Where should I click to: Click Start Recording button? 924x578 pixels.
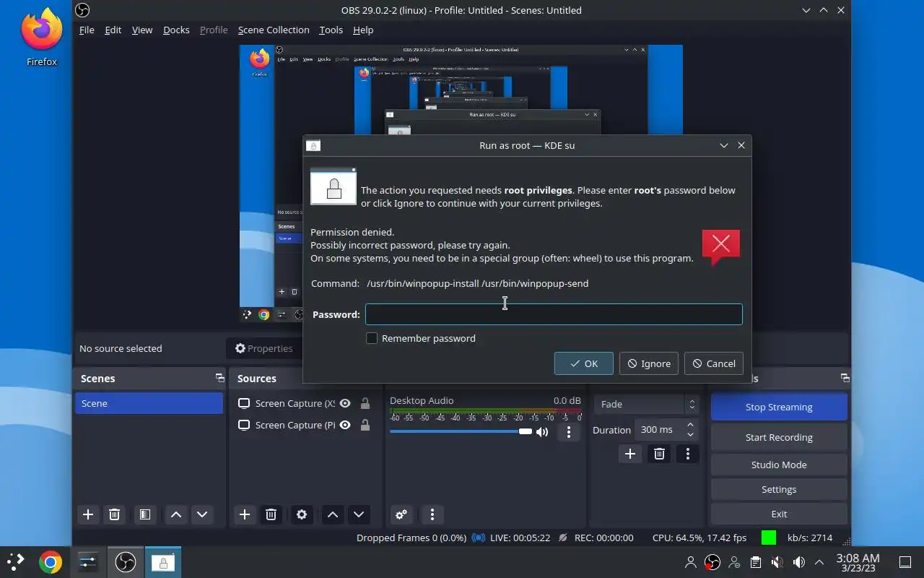[x=779, y=437]
